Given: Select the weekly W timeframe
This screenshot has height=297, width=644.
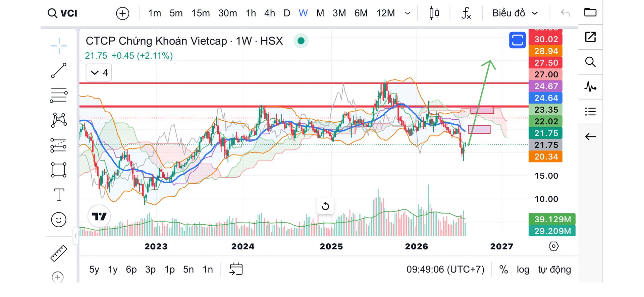Looking at the screenshot, I should [303, 13].
